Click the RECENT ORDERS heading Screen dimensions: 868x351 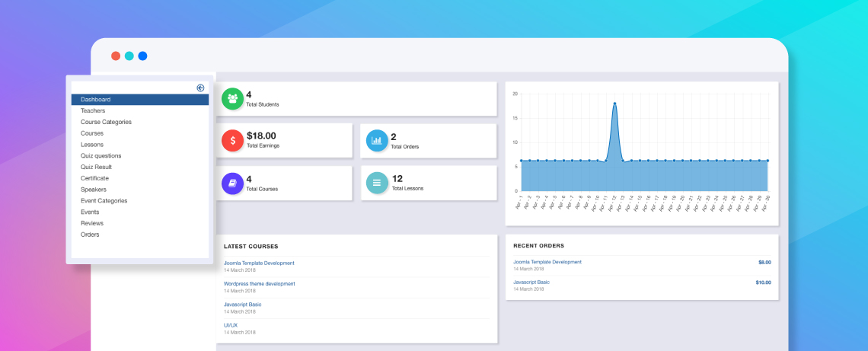(538, 246)
